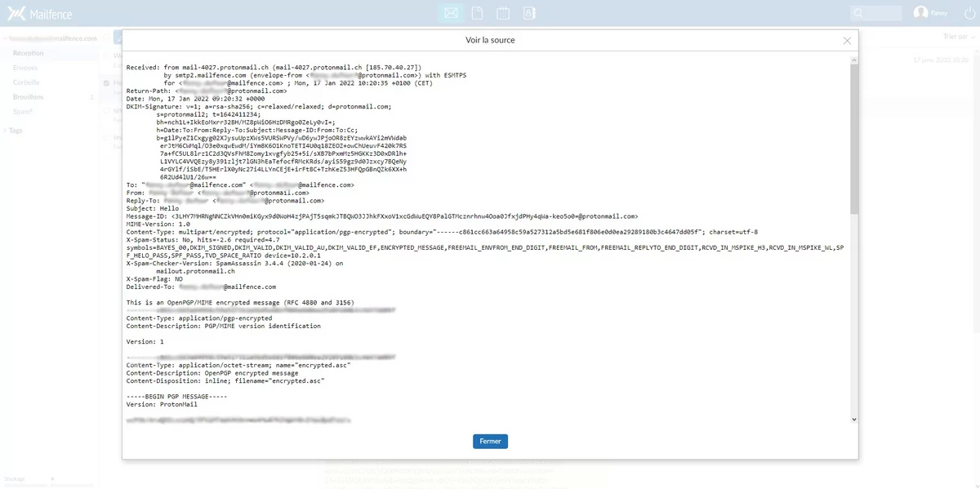The width and height of the screenshot is (980, 489).
Task: Click "This is an OpenPGP/MIME encrypted message" line
Action: pos(240,303)
